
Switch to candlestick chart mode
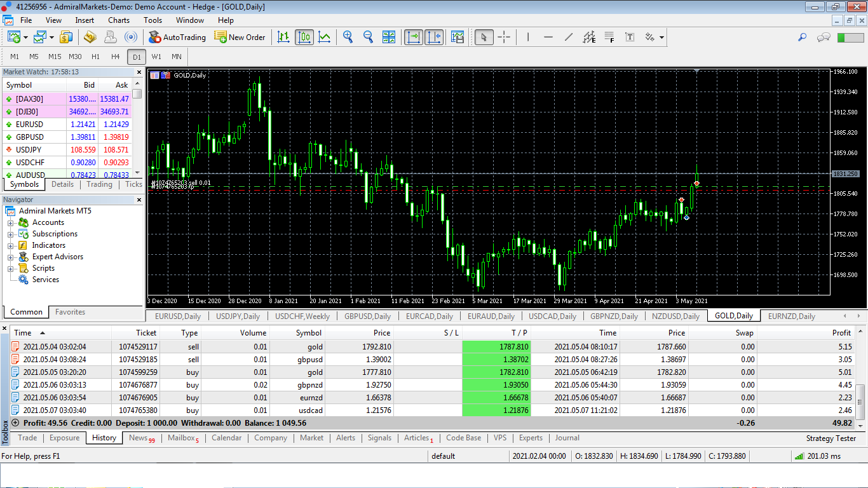304,37
